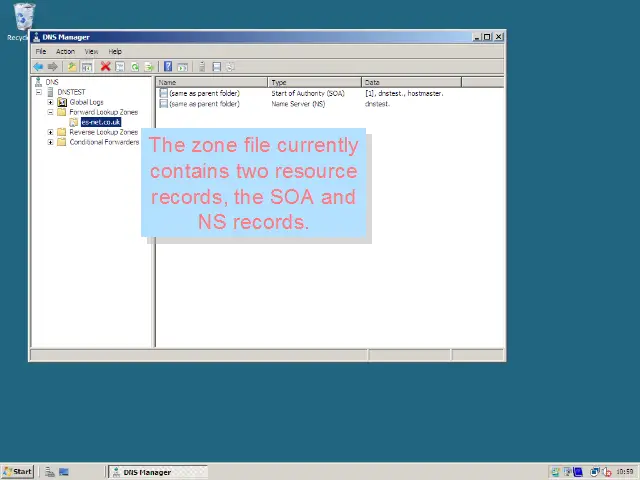Click the 'dnstest.' data cell of NS row
Viewport: 640px width, 480px height.
[x=377, y=104]
